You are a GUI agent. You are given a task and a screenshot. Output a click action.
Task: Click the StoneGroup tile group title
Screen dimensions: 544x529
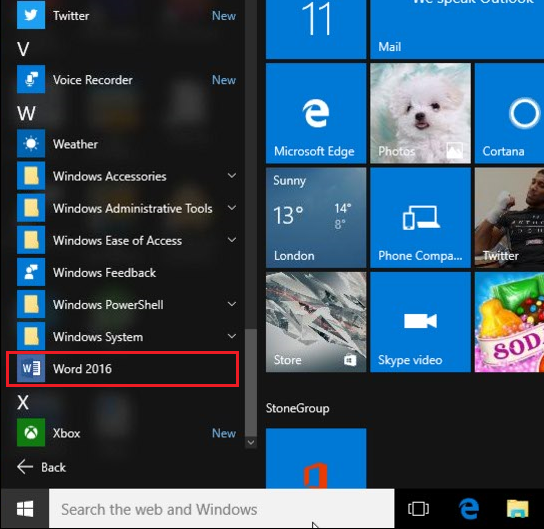point(298,408)
